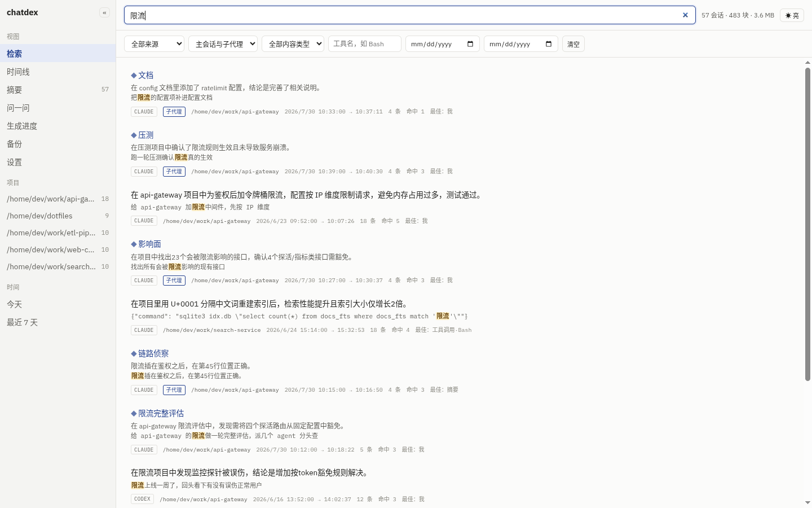Open the 限流完整评估 result title

[161, 413]
